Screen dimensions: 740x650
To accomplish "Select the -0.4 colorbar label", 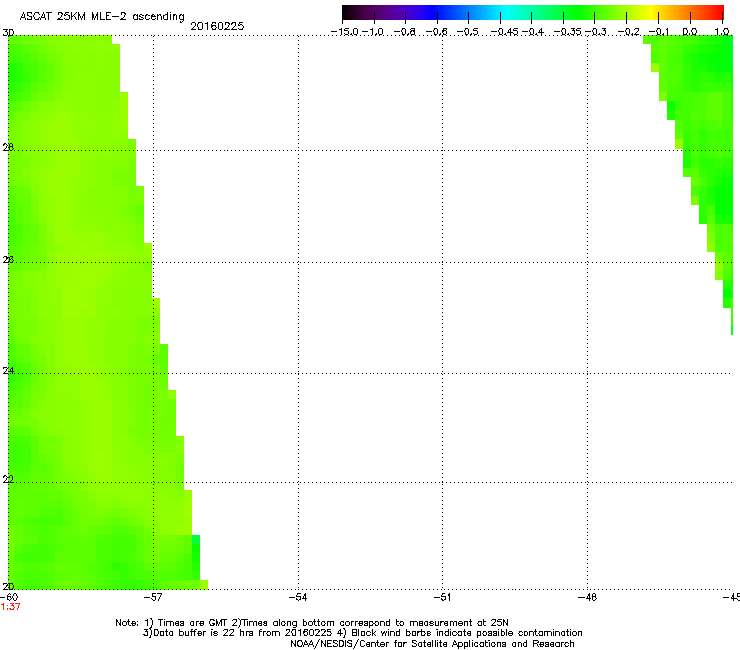I will [x=532, y=32].
